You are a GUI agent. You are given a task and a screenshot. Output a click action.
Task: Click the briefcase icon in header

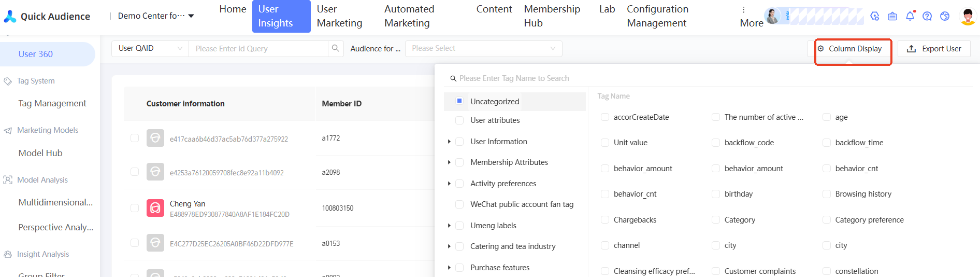[x=892, y=16]
